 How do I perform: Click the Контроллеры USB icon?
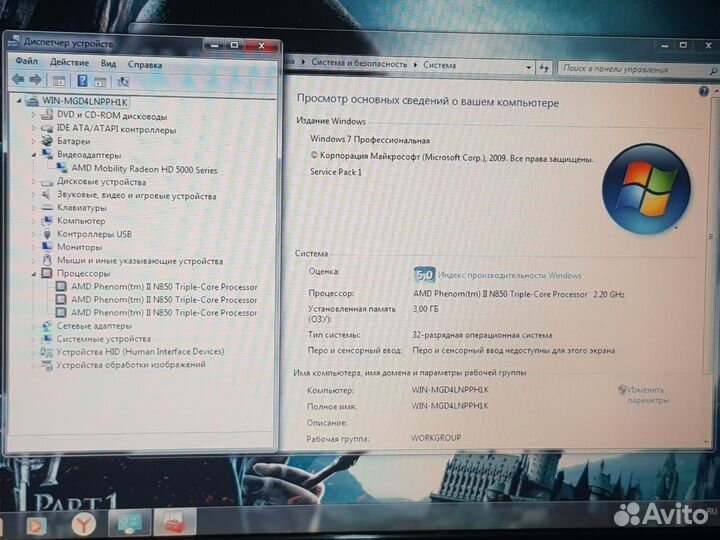47,234
